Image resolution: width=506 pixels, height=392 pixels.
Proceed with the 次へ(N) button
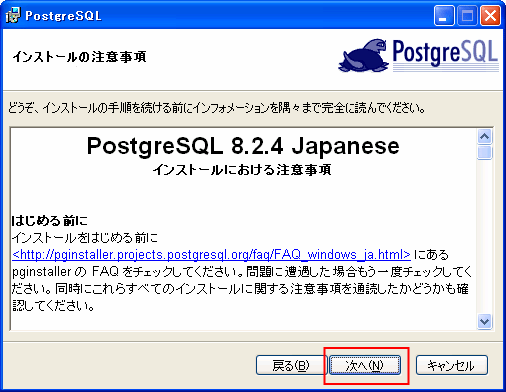[365, 365]
